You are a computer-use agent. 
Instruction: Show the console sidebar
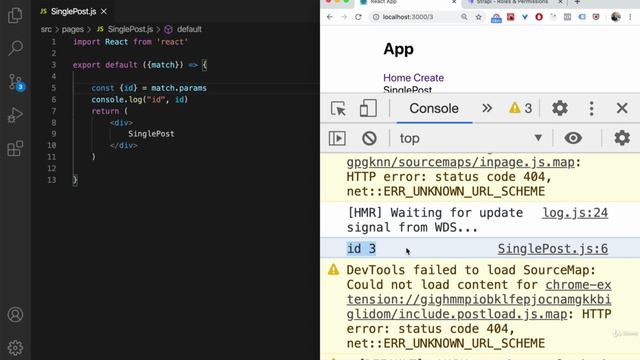coord(337,138)
